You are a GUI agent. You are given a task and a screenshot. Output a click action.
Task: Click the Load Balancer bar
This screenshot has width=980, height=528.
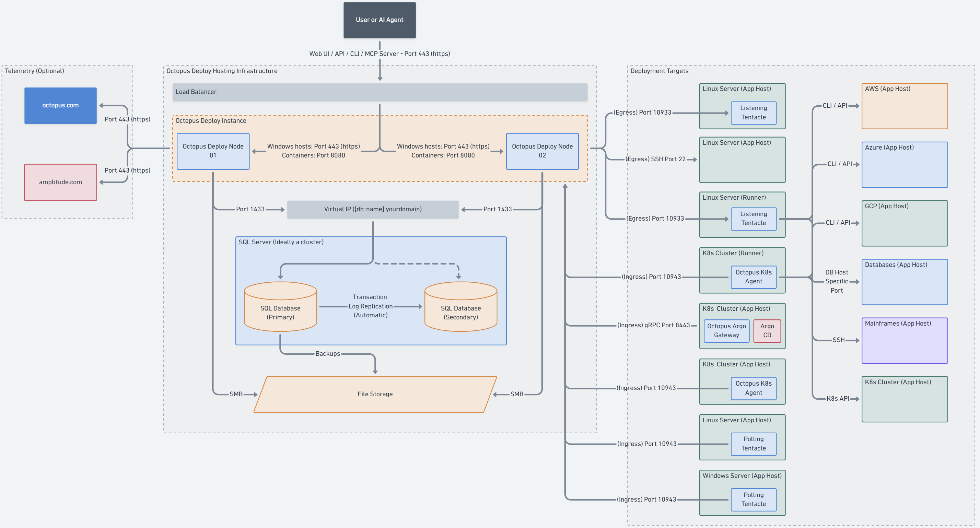pos(380,92)
